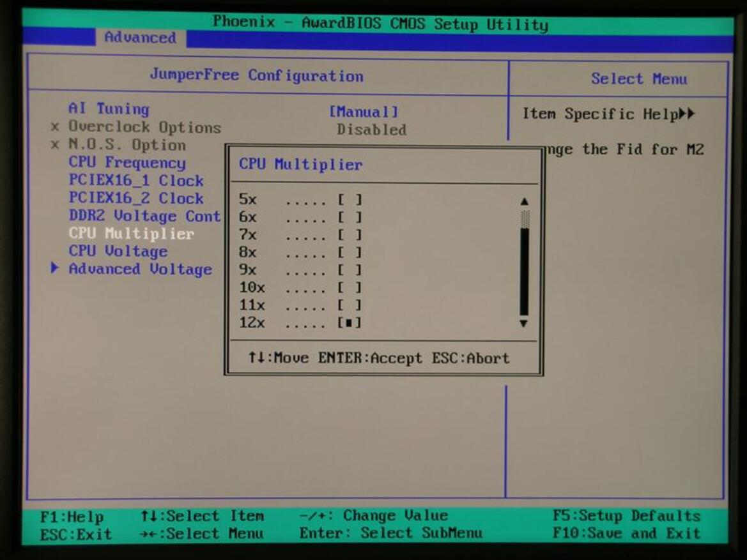Select the CPU Frequency item

[x=127, y=162]
